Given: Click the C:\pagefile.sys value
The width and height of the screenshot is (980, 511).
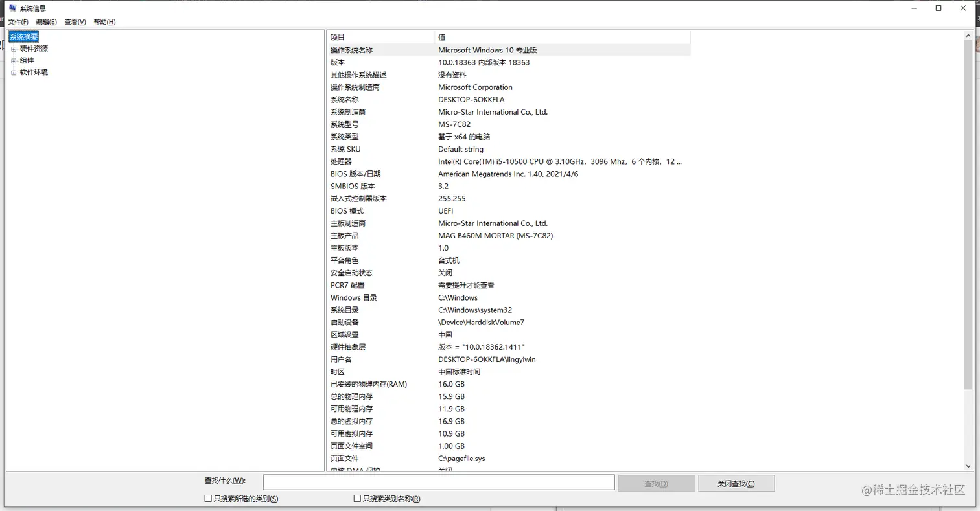Looking at the screenshot, I should [461, 459].
